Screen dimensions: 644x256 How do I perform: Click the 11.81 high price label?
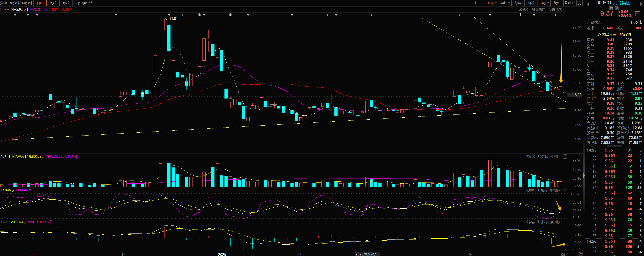(173, 19)
